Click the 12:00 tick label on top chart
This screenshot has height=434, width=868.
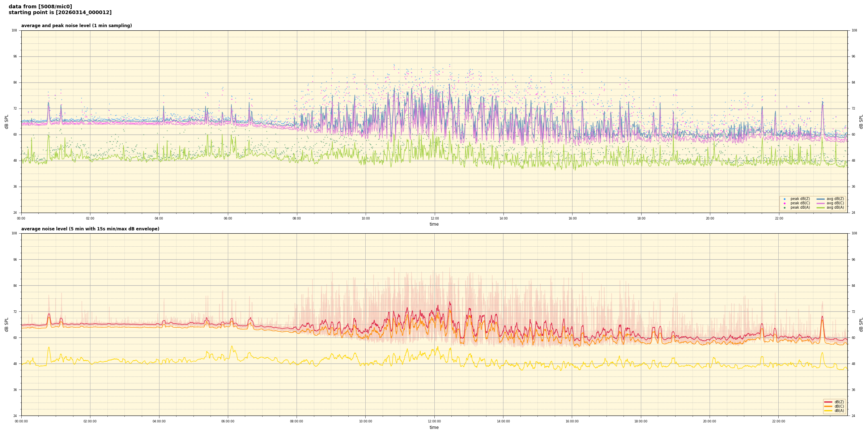(434, 218)
